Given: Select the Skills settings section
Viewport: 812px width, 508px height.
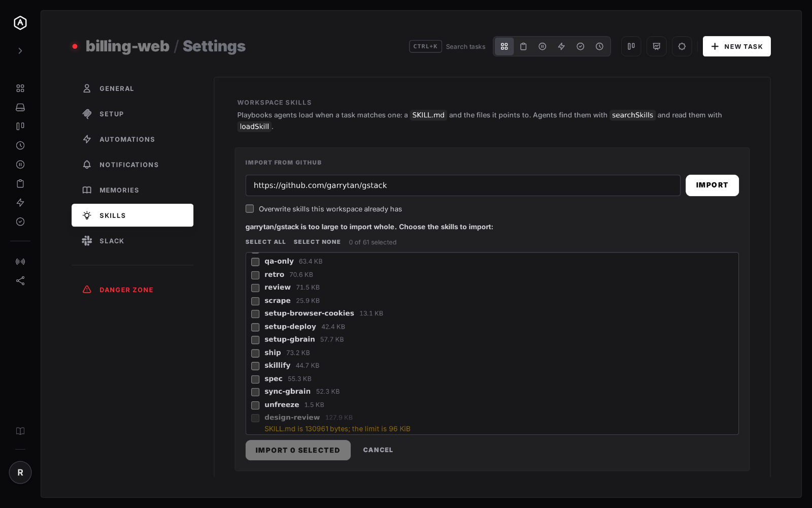Looking at the screenshot, I should 132,215.
